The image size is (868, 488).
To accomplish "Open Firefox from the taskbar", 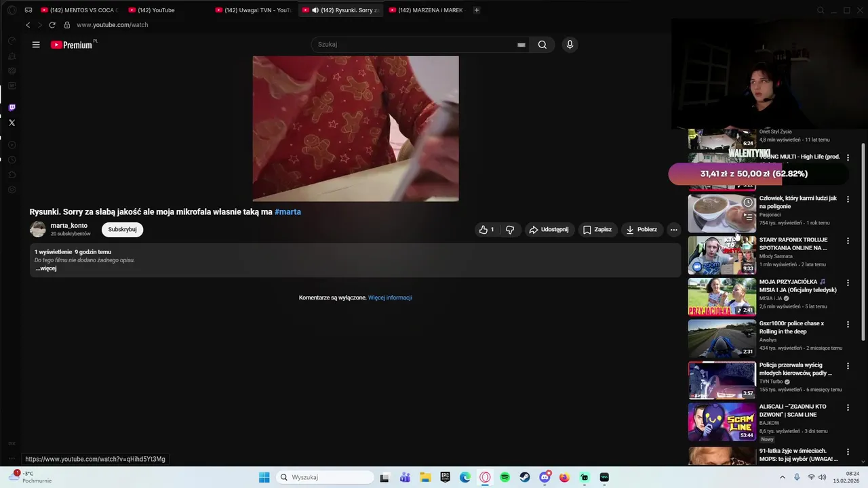I will tap(564, 477).
